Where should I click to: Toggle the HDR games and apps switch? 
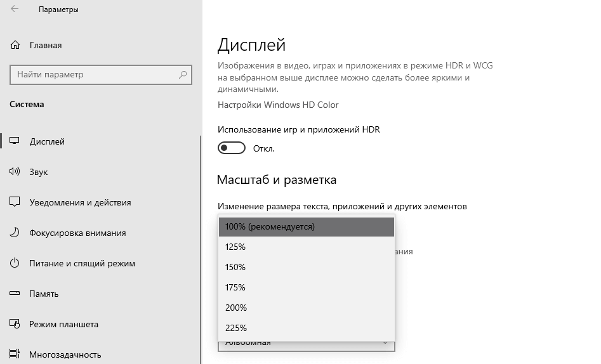click(232, 148)
